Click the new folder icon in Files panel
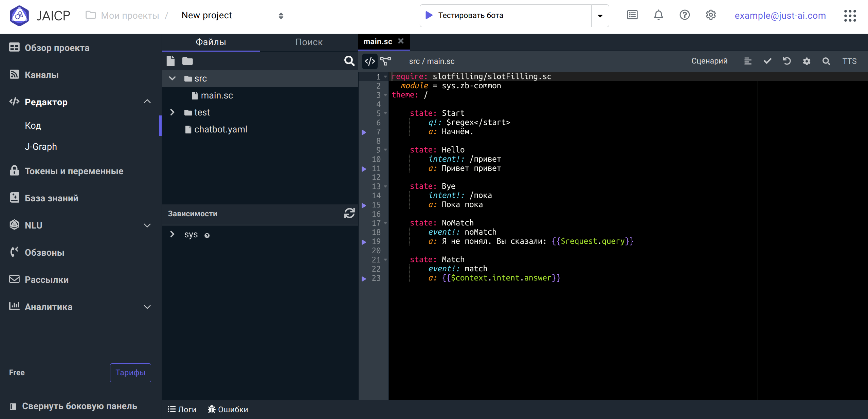 click(187, 61)
